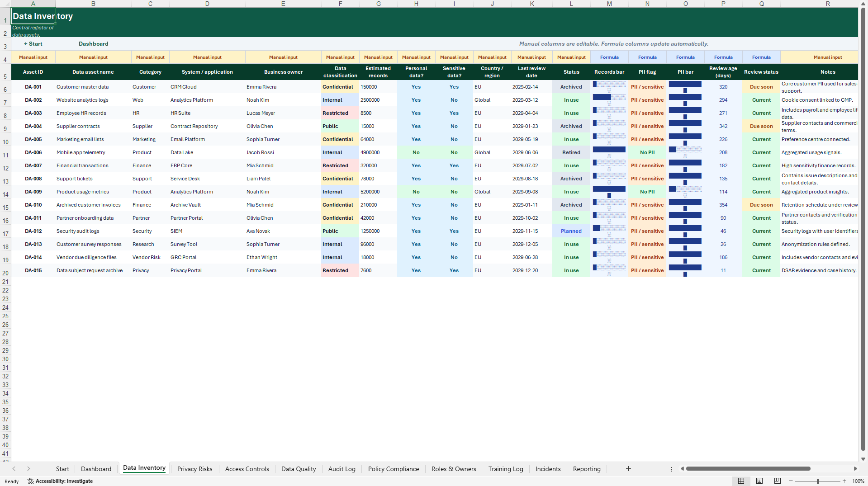Select 'Review age (days)' header cell
868x486 pixels.
click(723, 72)
